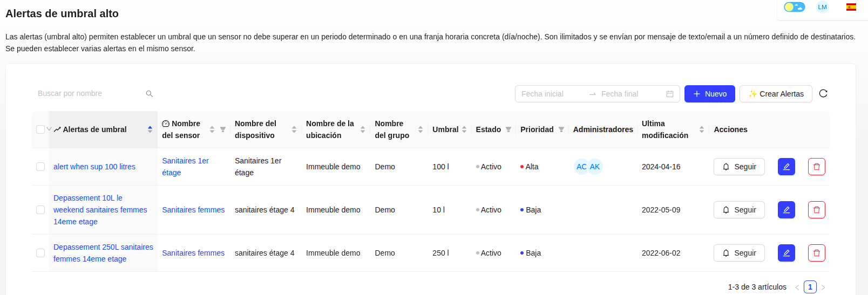This screenshot has width=868, height=295.
Task: Click the AC administrator avatar
Action: point(581,167)
